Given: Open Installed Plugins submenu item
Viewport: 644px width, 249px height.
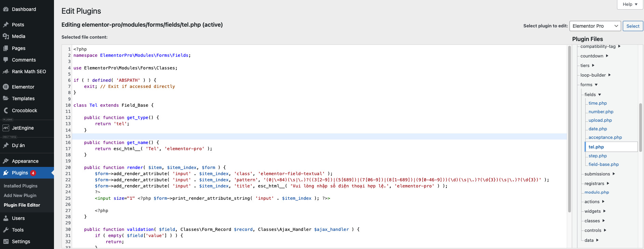Looking at the screenshot, I should pyautogui.click(x=20, y=186).
